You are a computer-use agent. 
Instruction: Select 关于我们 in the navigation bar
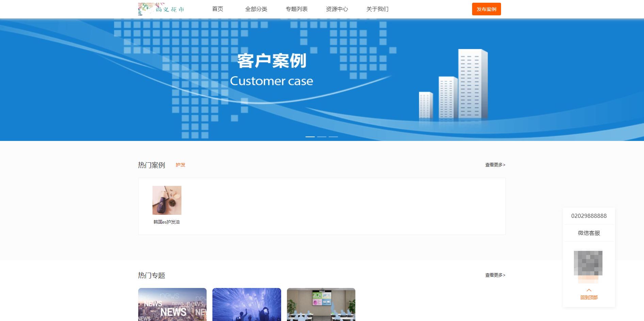(x=377, y=9)
